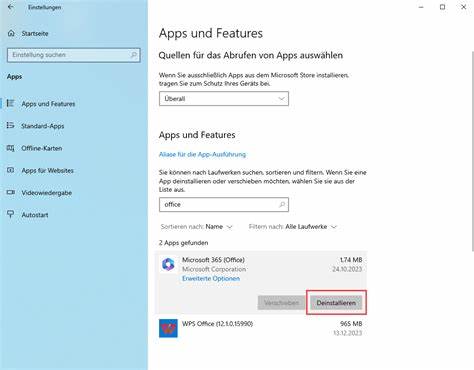The height and width of the screenshot is (370, 474).
Task: Open Aliase für die App-Ausführung link
Action: tap(202, 154)
